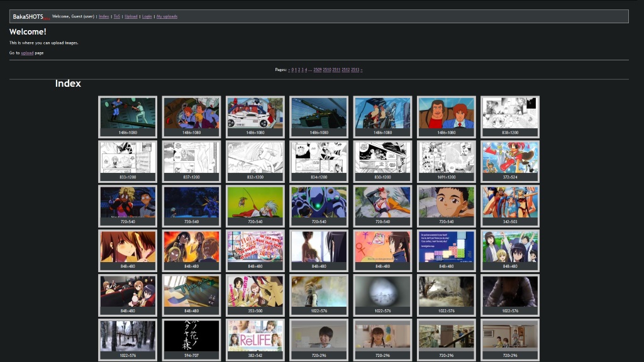Click the next-page arrow after 2513
Viewport: 644px width, 362px height.
click(x=362, y=70)
